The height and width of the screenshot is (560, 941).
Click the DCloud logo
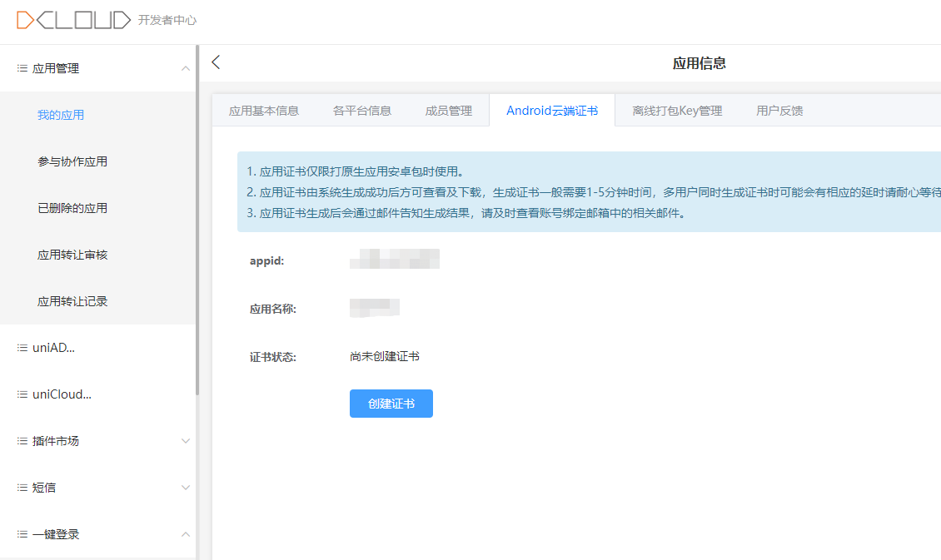coord(73,21)
